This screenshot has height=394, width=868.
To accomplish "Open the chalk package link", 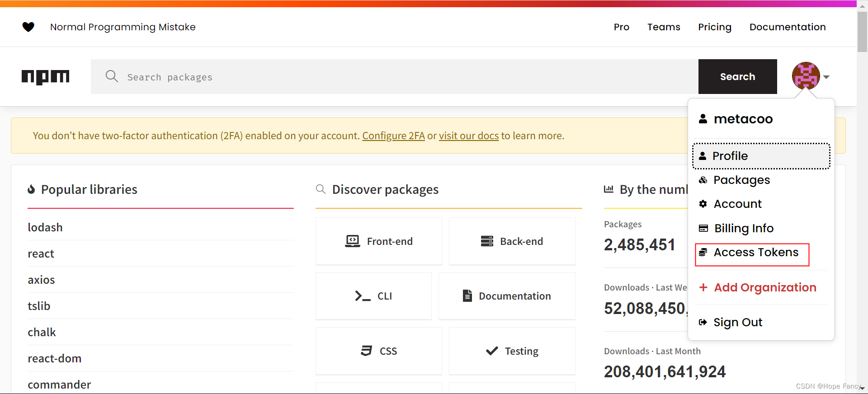I will point(42,332).
